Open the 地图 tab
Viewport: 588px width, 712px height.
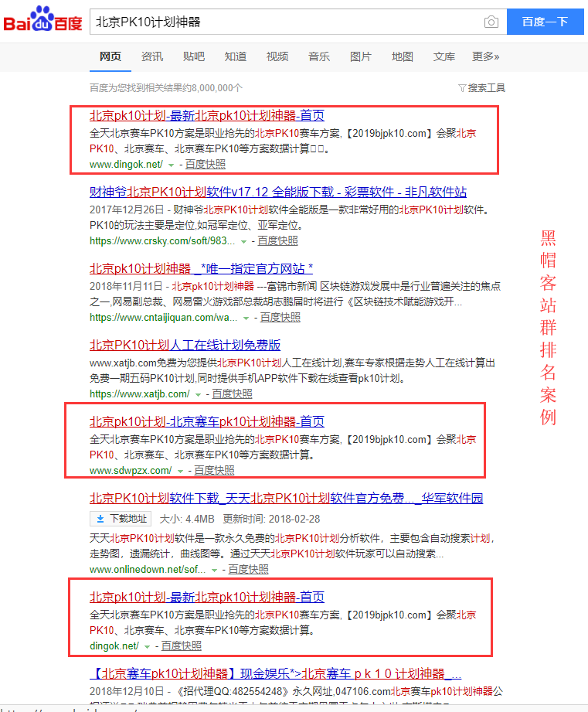[x=403, y=56]
